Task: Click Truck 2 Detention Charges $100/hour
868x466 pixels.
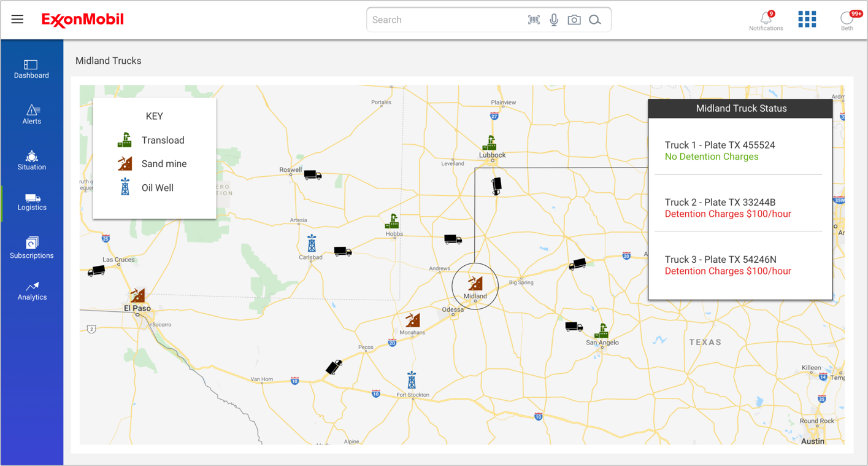Action: click(x=728, y=214)
